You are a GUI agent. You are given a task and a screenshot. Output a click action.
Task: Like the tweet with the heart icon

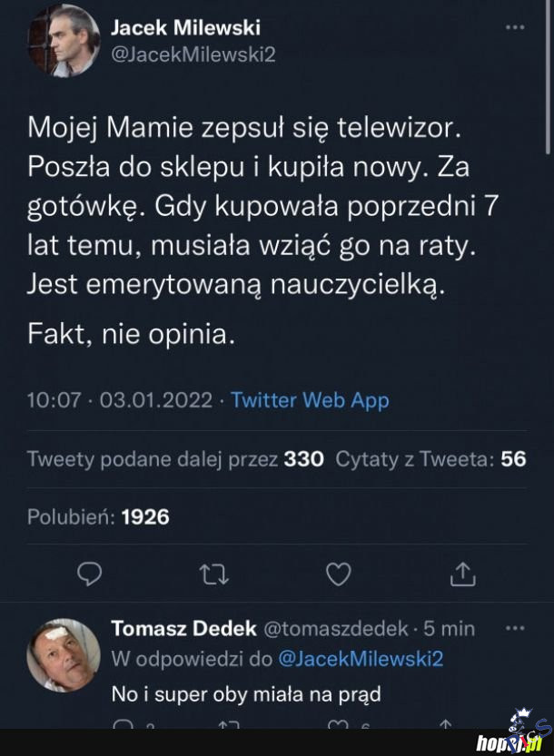pos(338,573)
